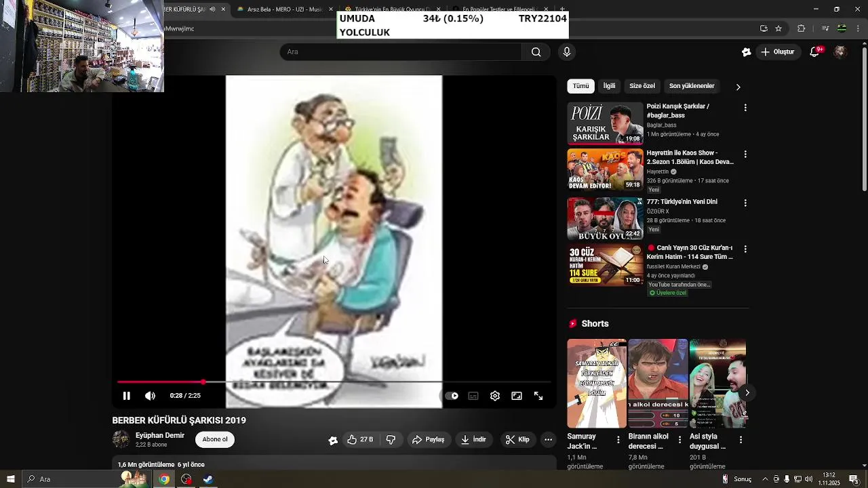Open the Windows Start menu
This screenshot has height=488, width=868.
(x=10, y=479)
